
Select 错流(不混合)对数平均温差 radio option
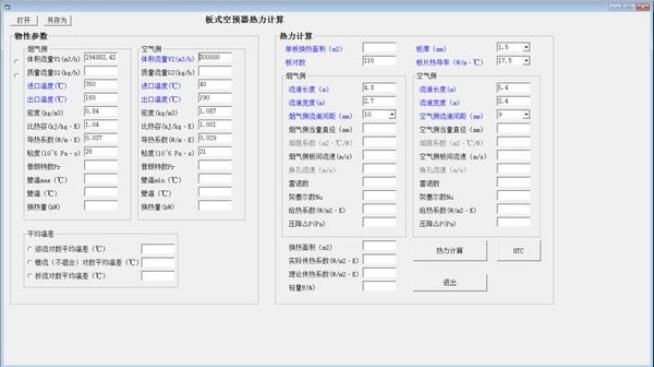29,262
